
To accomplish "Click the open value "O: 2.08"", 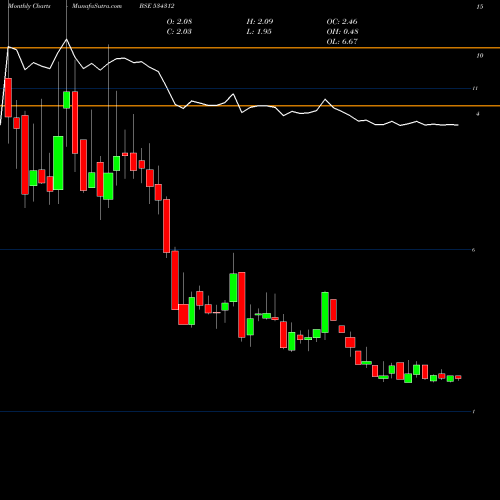I will [x=179, y=22].
